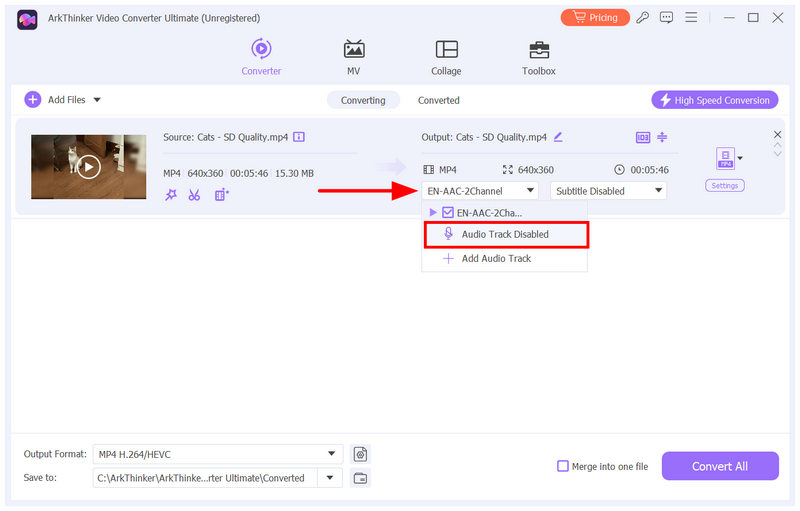
Task: Click the ArkThinker app logo
Action: click(x=27, y=19)
